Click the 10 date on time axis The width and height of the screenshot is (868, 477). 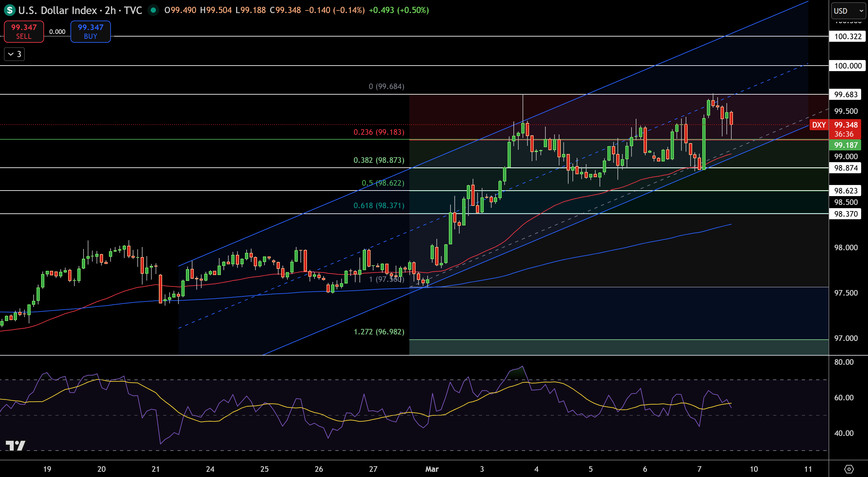tap(754, 469)
